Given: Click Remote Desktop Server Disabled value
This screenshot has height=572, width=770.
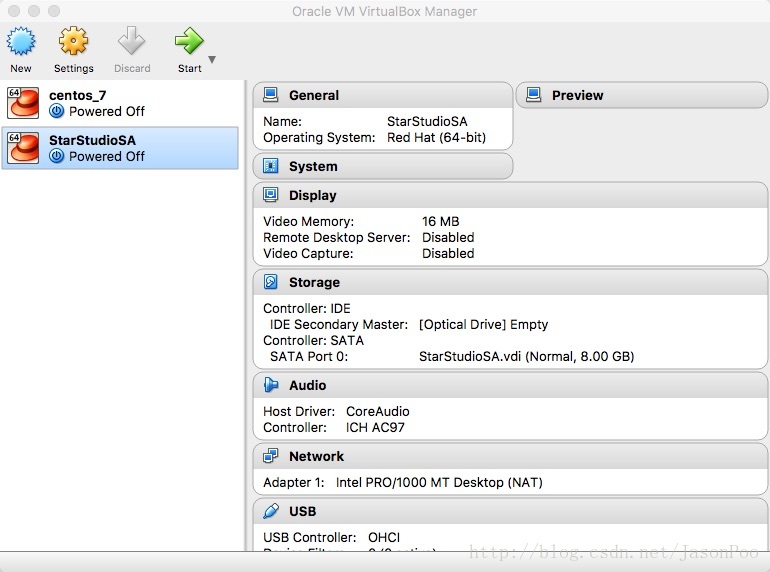Looking at the screenshot, I should click(x=448, y=238).
